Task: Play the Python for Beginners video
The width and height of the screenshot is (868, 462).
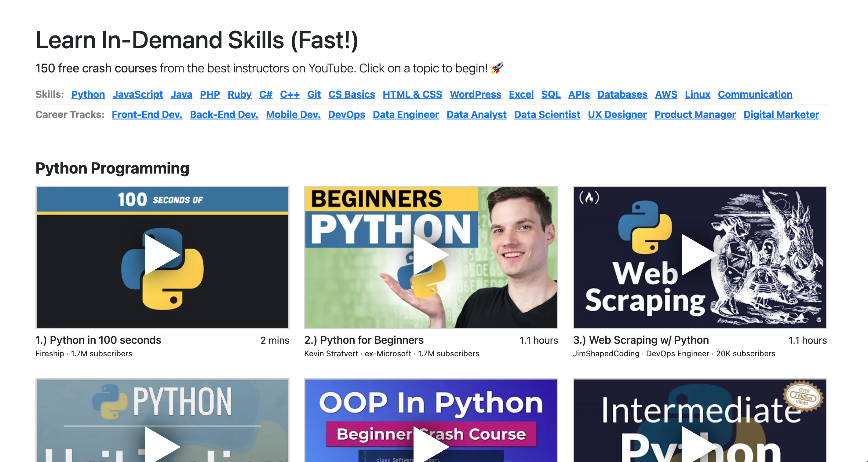Action: pos(431,257)
